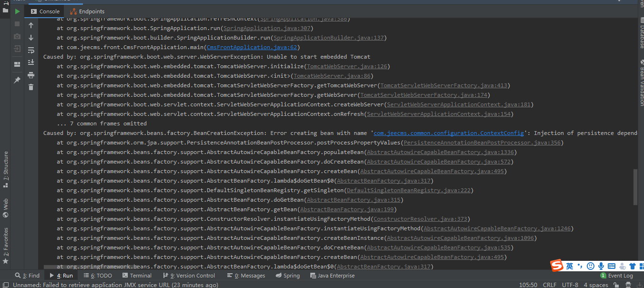Viewport: 644px width, 288px height.
Task: Open link SpringApplicationBuilder.java:137
Action: point(329,38)
